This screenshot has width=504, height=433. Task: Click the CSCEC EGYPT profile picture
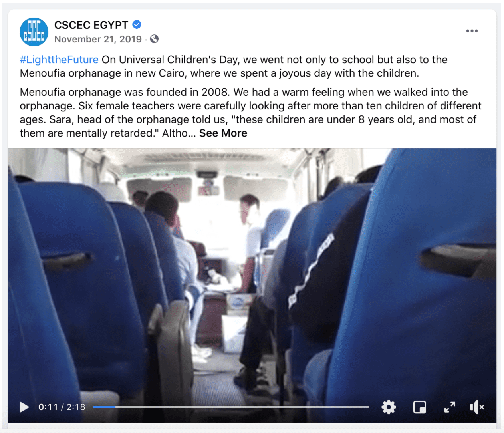tap(34, 32)
